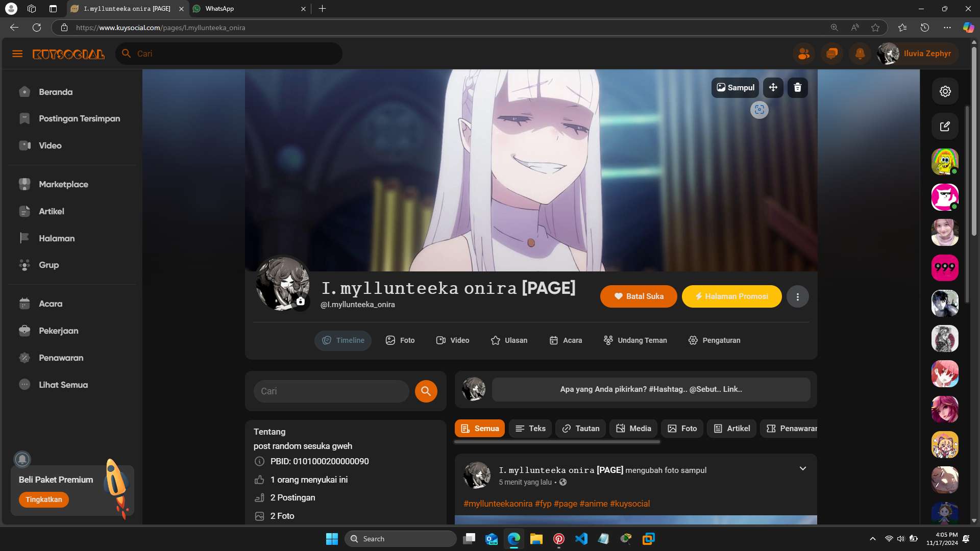The height and width of the screenshot is (551, 980).
Task: Click the reposition cover move icon
Action: 773,88
